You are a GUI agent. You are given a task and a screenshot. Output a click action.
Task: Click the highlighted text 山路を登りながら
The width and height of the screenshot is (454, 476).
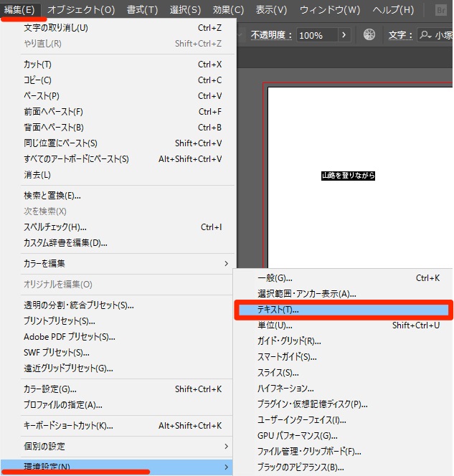tap(348, 176)
